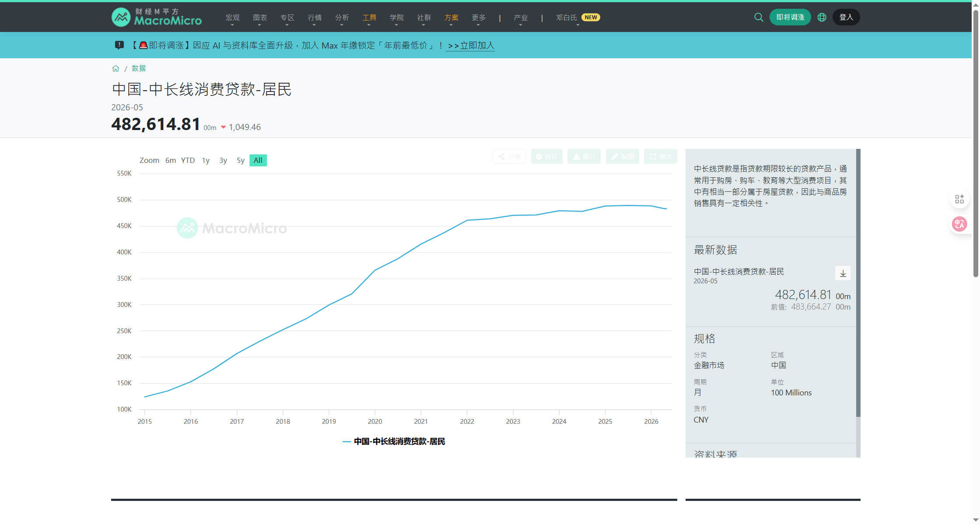Click the sidebar panel vertical scrollbar
Viewport: 980px width, 525px height.
coord(858,282)
